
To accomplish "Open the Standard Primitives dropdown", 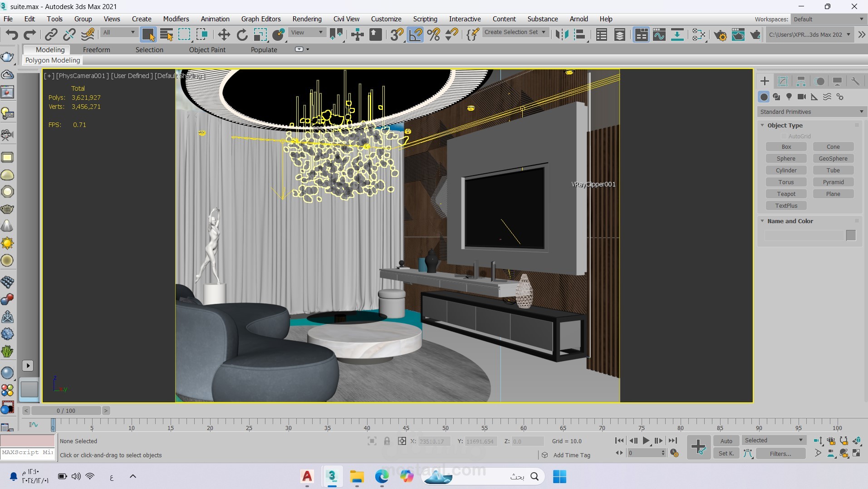I will [x=811, y=112].
